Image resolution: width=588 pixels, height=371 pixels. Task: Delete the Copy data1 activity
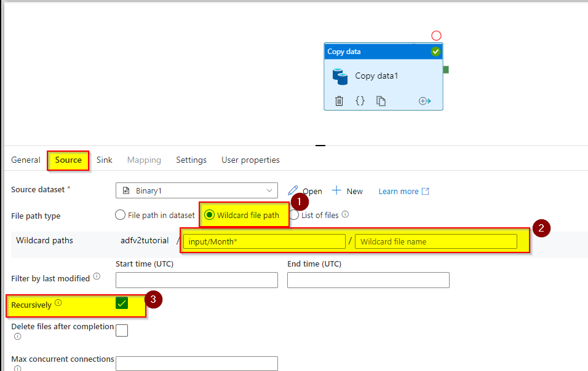click(x=339, y=101)
